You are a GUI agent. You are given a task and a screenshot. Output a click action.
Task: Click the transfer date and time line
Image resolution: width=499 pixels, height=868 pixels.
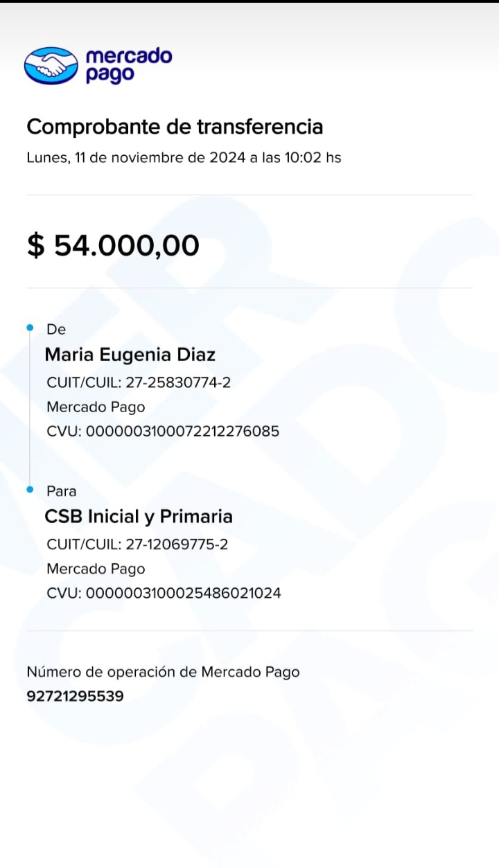pos(184,157)
